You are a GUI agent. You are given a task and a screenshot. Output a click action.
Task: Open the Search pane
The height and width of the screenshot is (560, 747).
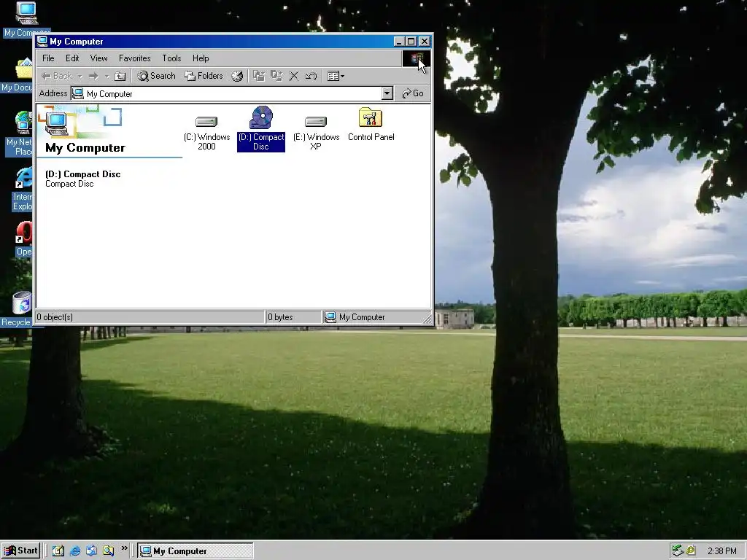(156, 76)
